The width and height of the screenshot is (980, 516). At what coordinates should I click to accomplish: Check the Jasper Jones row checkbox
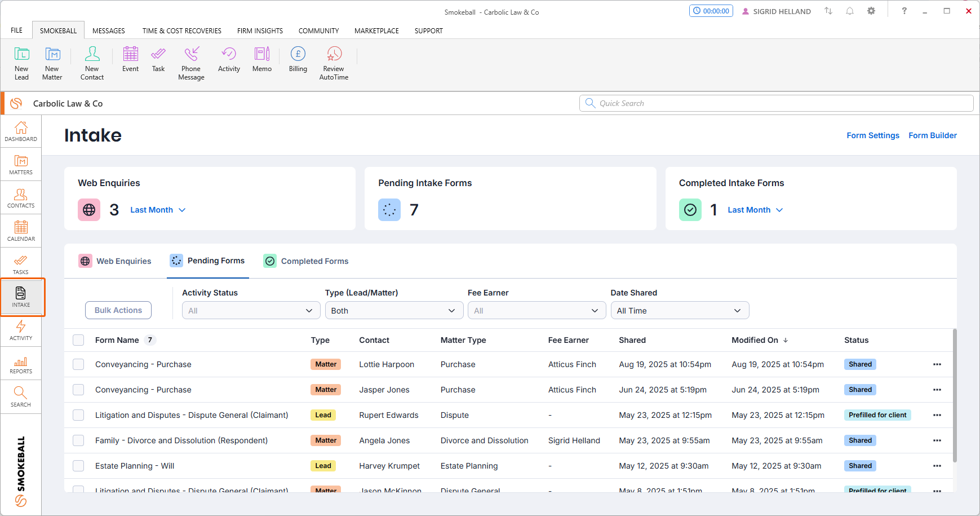[x=78, y=390]
